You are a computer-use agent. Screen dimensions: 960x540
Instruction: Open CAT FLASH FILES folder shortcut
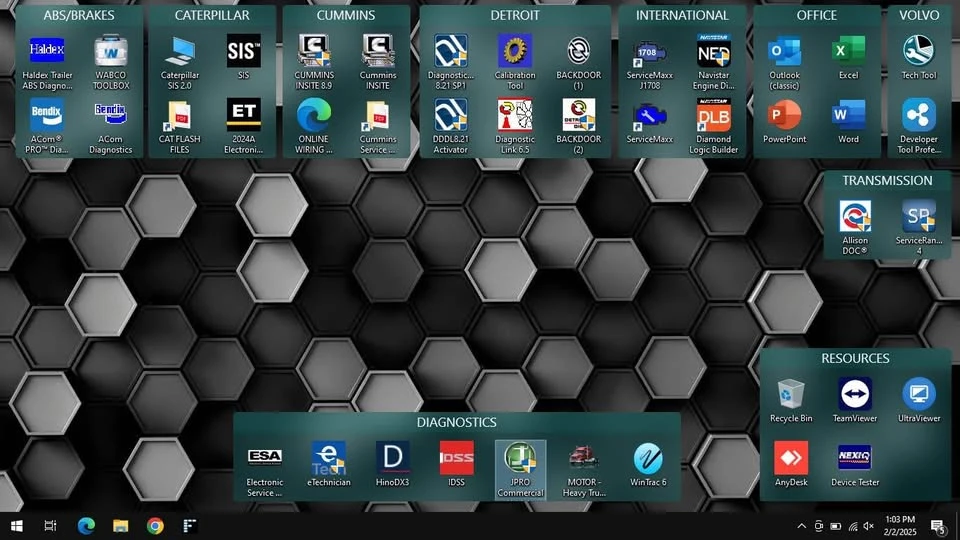[179, 126]
